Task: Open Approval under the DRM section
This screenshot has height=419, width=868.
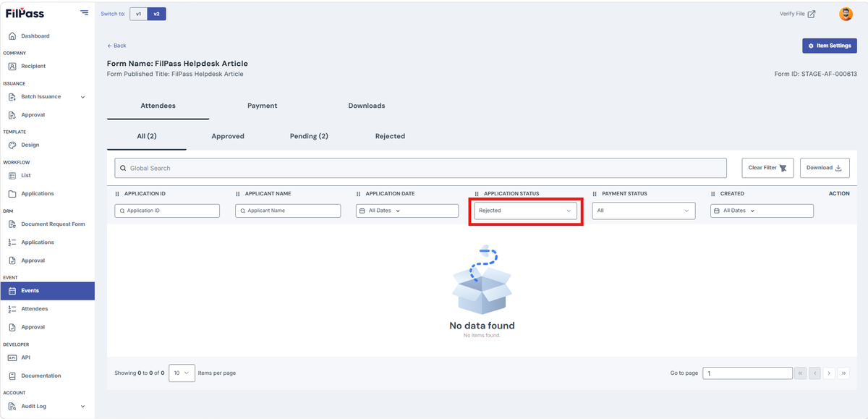Action: click(33, 261)
